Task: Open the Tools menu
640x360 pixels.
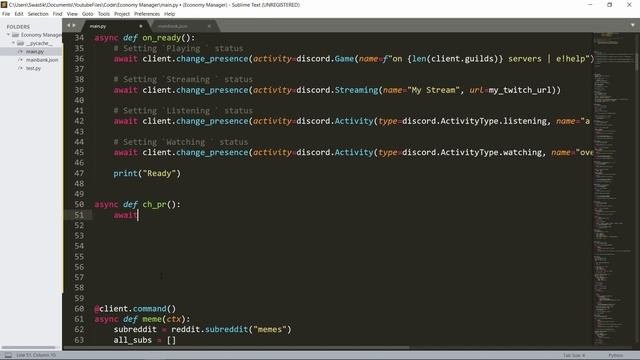Action: (x=104, y=14)
